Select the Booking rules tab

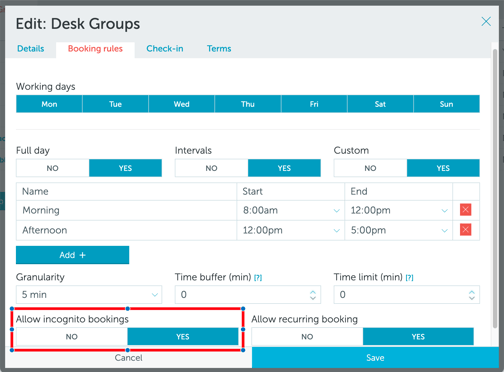point(95,49)
